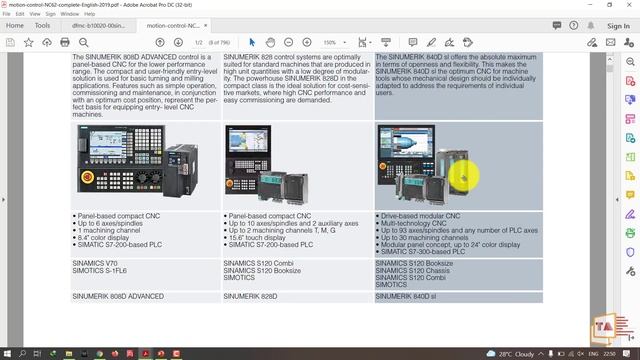The image size is (640, 360).
Task: Go to the next page arrow
Action: click(x=178, y=42)
